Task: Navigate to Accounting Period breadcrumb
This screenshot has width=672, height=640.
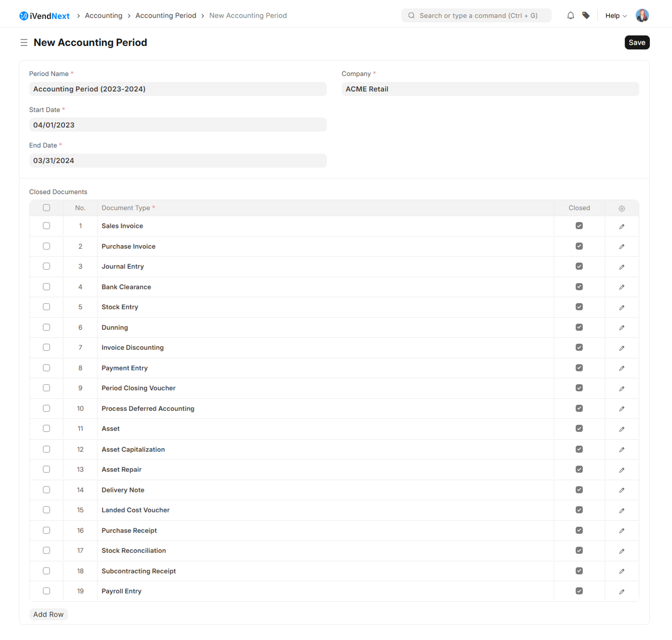Action: click(166, 16)
